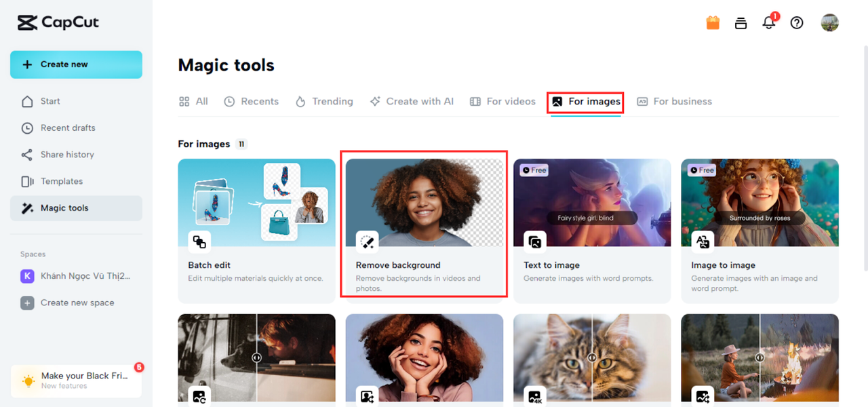Open the help question mark icon
The width and height of the screenshot is (868, 407).
tap(797, 22)
